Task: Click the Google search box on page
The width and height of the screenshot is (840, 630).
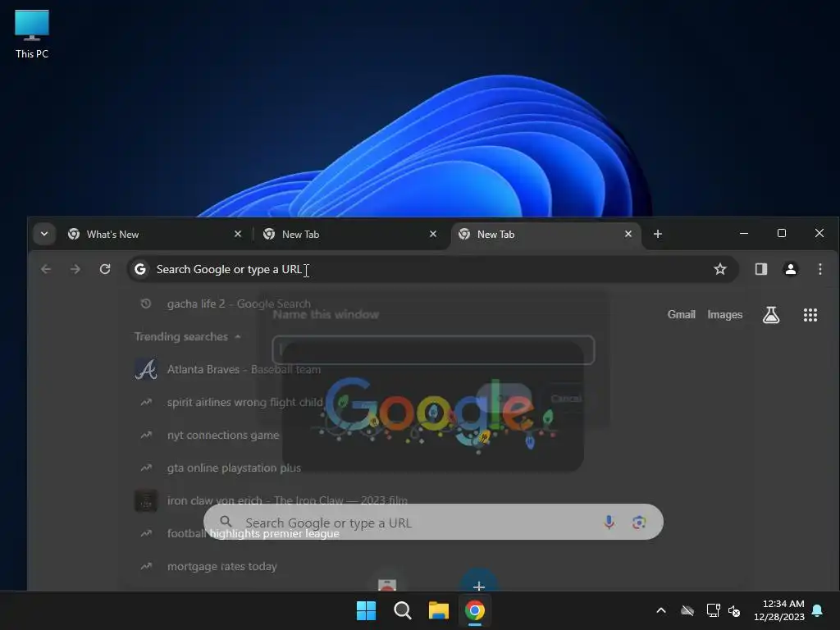Action: click(x=433, y=522)
